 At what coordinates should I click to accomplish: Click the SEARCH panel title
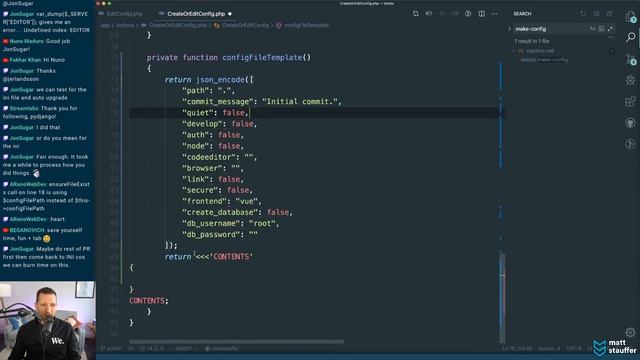pos(522,14)
